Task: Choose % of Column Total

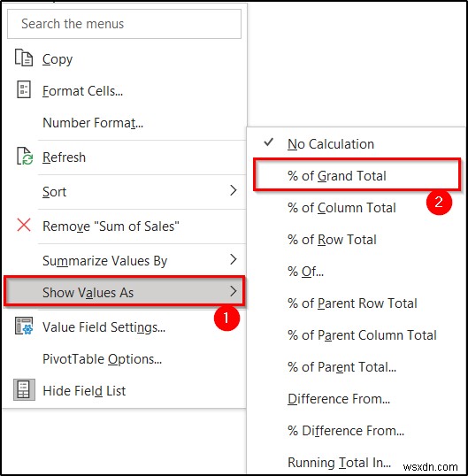Action: (341, 208)
